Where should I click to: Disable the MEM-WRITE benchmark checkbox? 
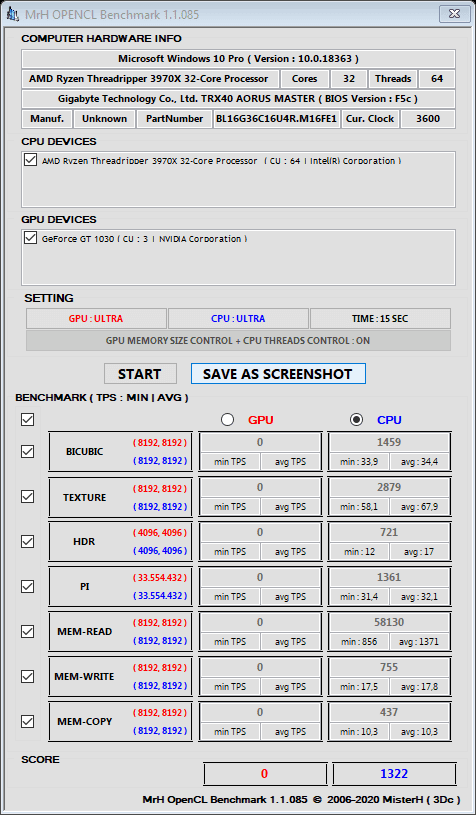tap(28, 676)
